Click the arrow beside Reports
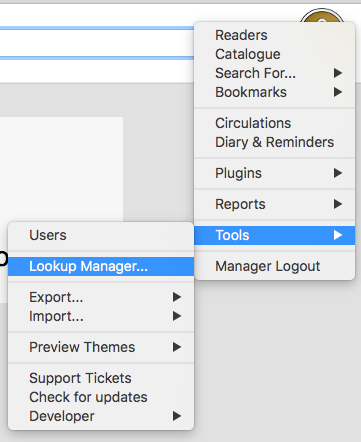 338,204
